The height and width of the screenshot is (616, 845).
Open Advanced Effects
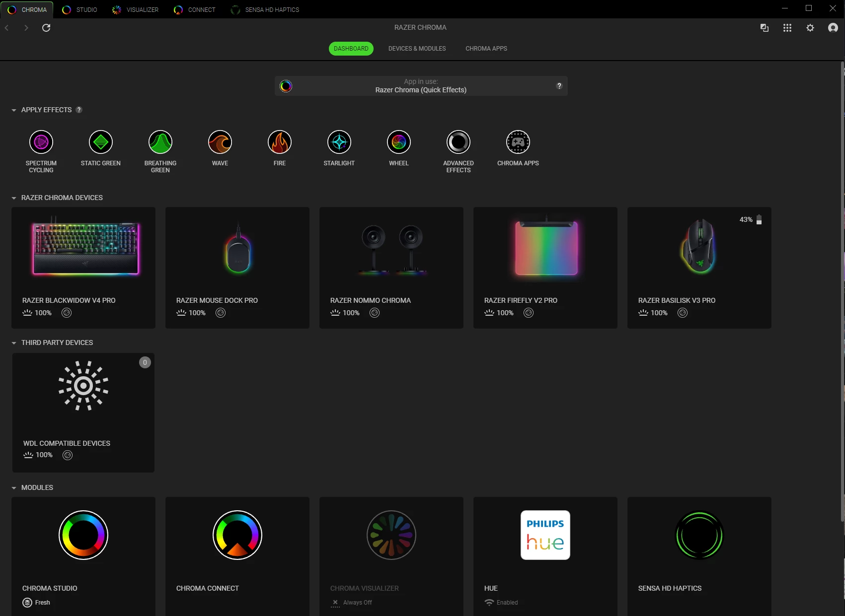(x=459, y=142)
